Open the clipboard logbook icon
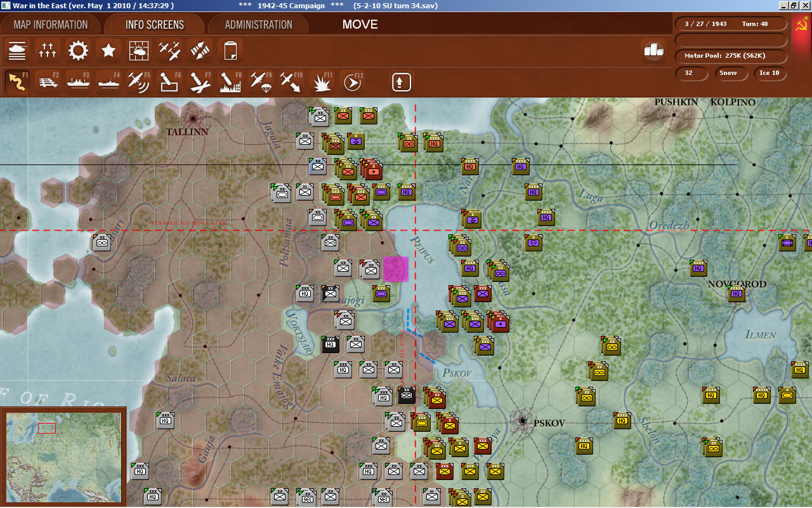Viewport: 812px width, 508px height. (230, 50)
